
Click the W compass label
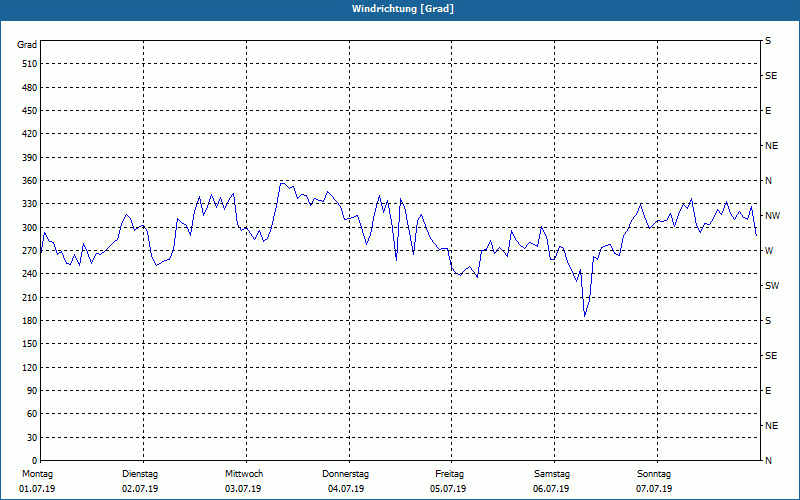[769, 251]
